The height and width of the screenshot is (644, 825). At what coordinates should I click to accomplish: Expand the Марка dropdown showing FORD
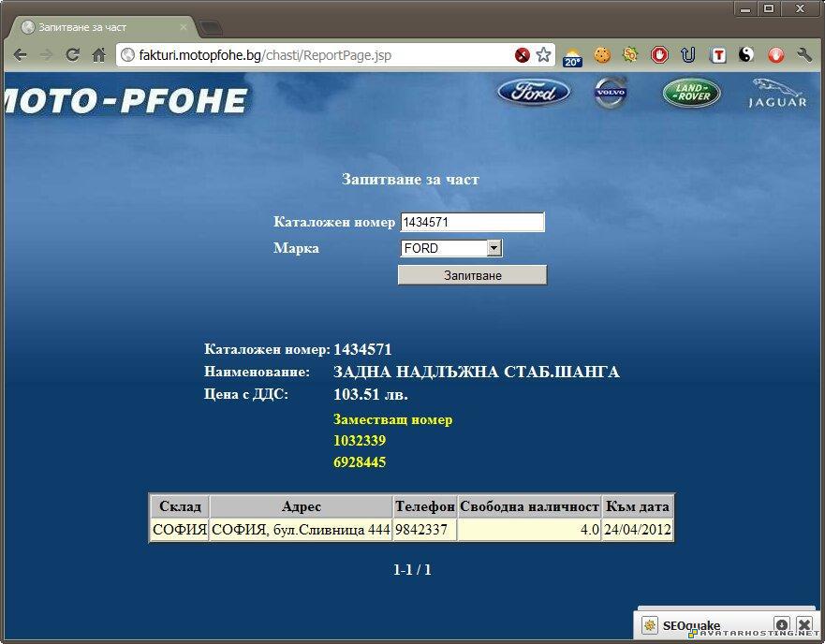click(x=494, y=248)
